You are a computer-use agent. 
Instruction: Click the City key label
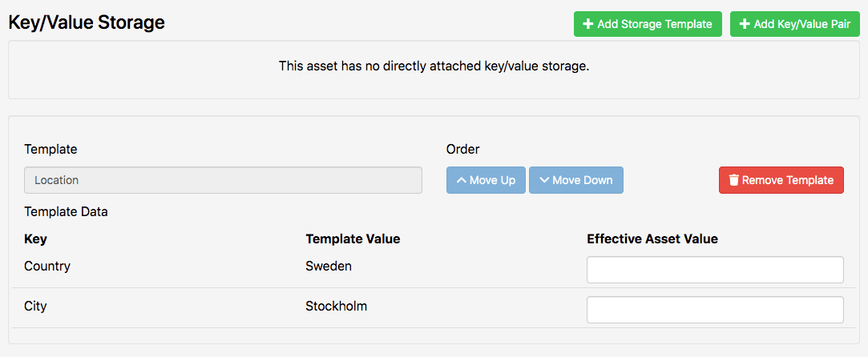(x=35, y=306)
